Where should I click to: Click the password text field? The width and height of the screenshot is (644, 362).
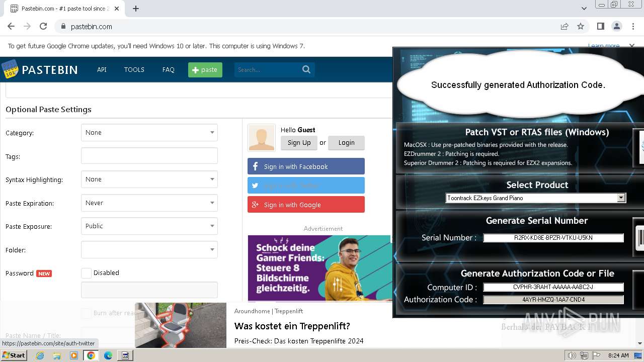coord(149,290)
